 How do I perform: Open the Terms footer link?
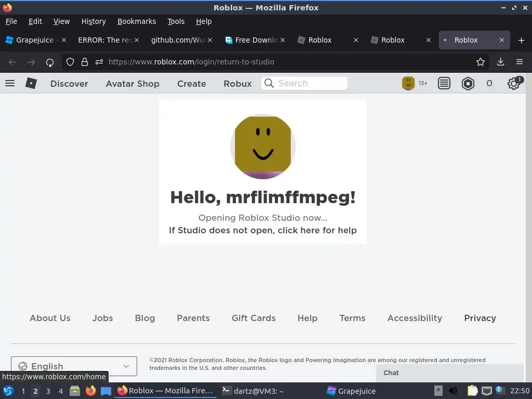click(352, 318)
